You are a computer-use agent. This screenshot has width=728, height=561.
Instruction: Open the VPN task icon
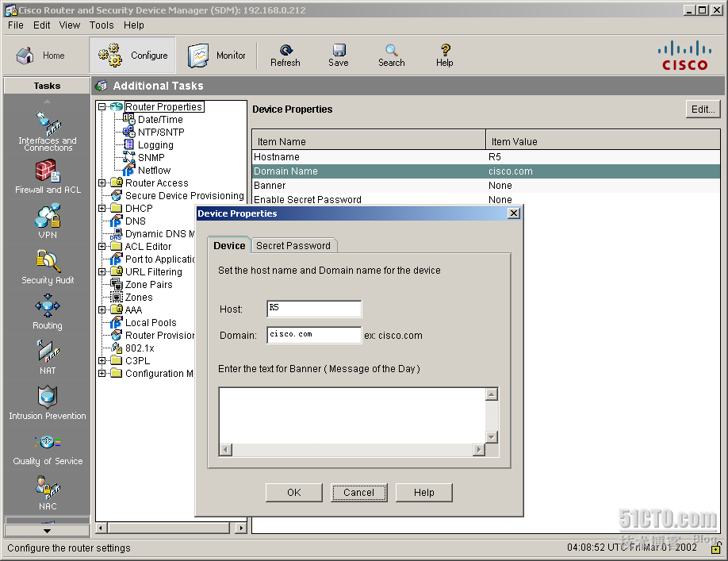[48, 221]
